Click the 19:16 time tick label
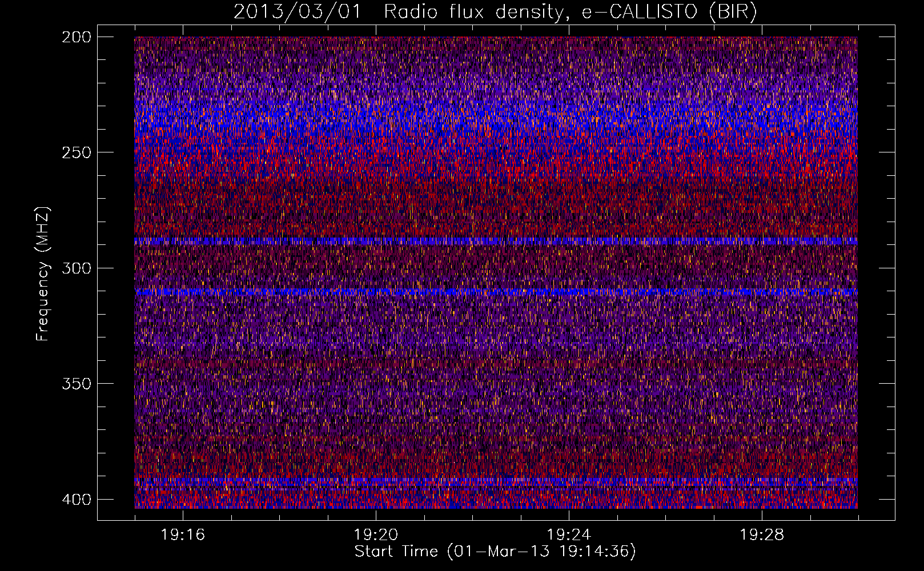This screenshot has height=571, width=924. [x=183, y=534]
